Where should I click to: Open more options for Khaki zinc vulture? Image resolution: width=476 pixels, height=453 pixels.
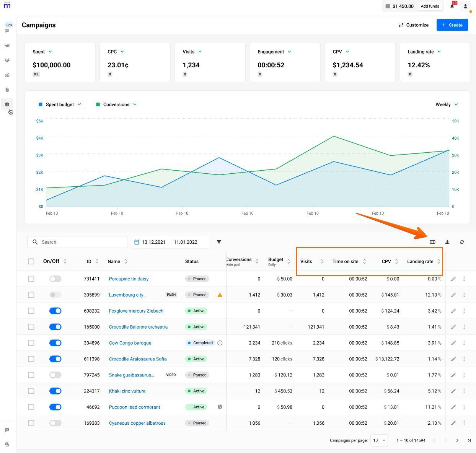pyautogui.click(x=464, y=391)
